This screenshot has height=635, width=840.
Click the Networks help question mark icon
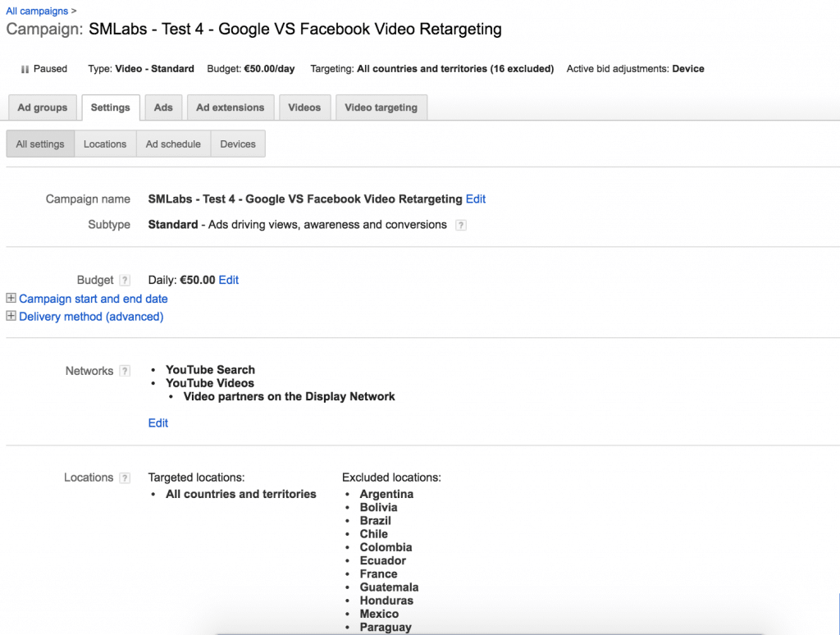(125, 371)
